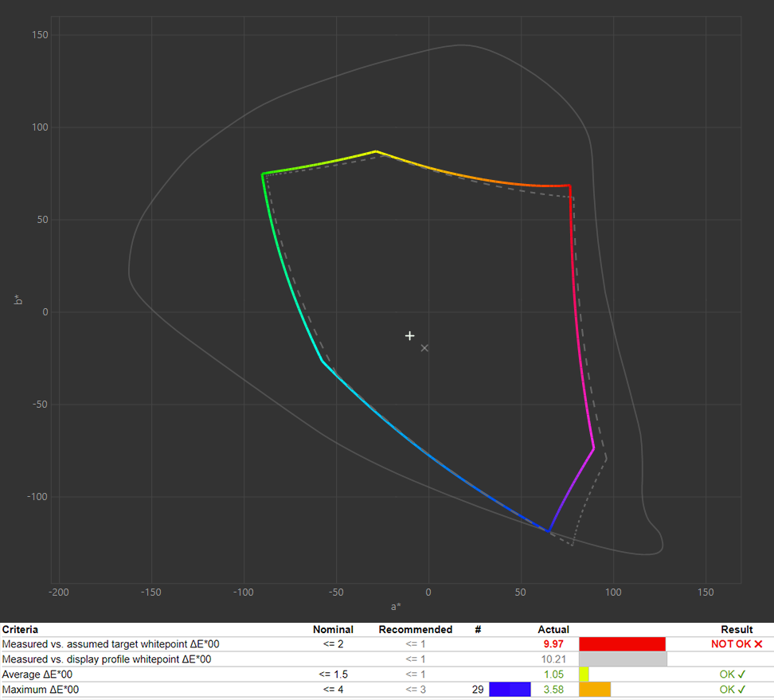Click the Criteria column header
774x700 pixels.
point(20,629)
